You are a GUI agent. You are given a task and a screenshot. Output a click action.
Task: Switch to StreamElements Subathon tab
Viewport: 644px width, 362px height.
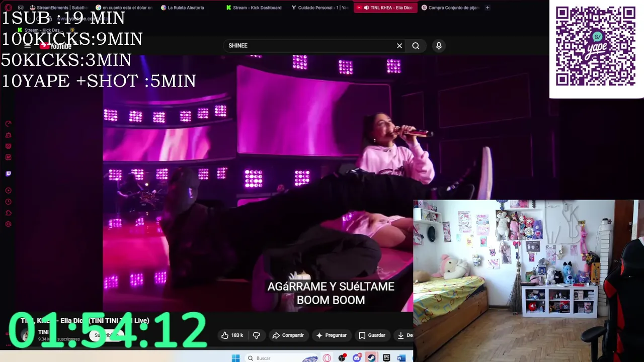[59, 8]
